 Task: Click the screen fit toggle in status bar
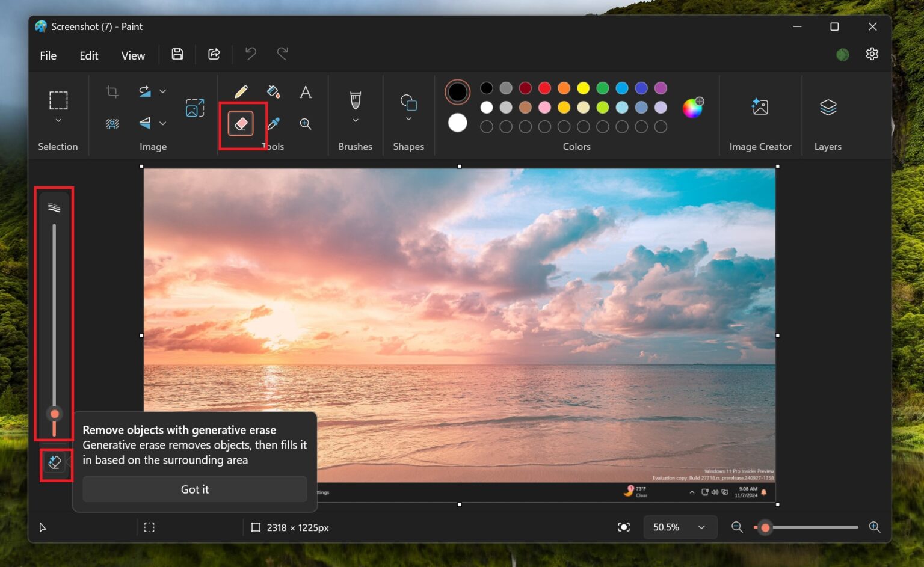(624, 527)
